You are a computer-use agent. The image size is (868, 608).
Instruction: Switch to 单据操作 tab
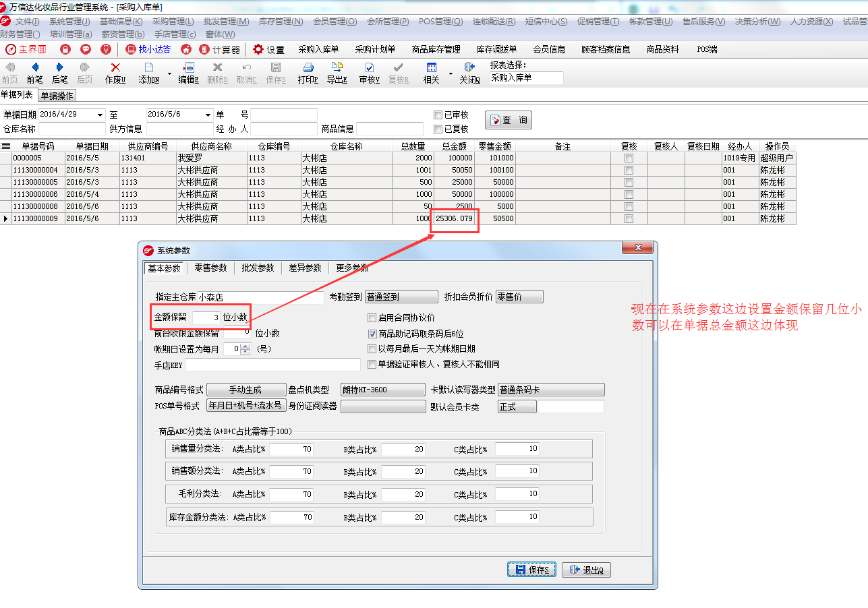coord(57,96)
